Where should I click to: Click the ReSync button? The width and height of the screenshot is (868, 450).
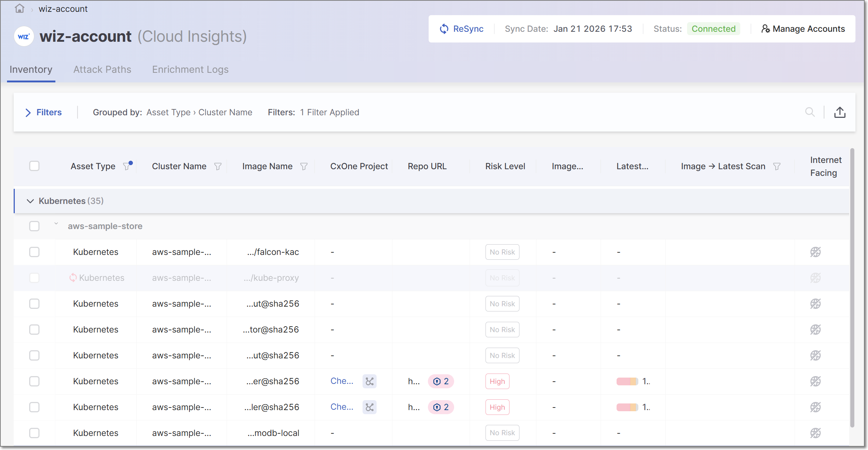tap(462, 29)
